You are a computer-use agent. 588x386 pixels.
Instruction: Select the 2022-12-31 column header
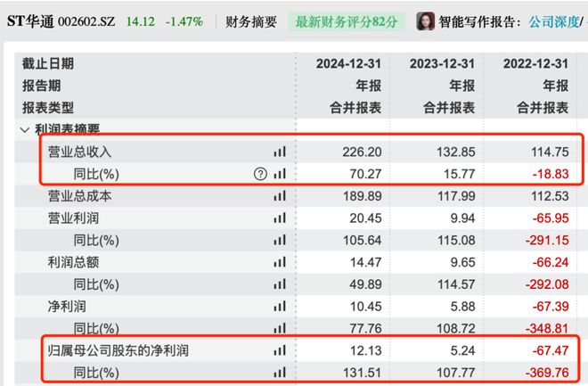coord(535,64)
